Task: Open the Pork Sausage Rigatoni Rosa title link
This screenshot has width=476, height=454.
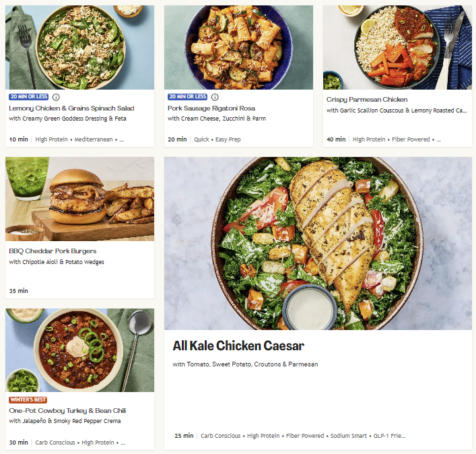Action: (211, 108)
